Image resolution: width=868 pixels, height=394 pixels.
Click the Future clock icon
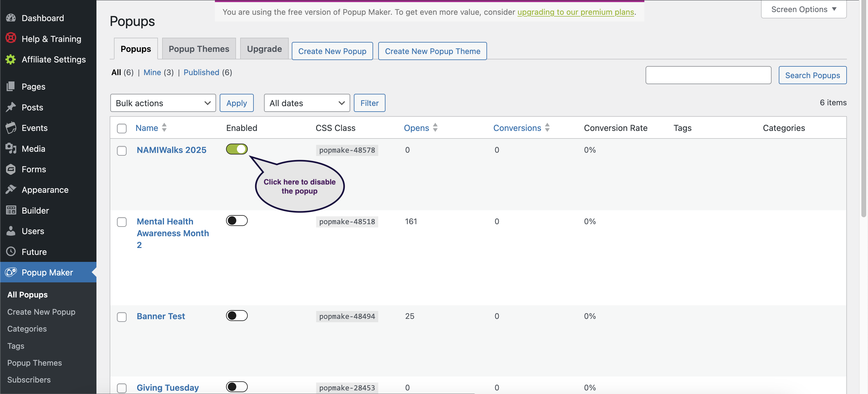pyautogui.click(x=11, y=252)
